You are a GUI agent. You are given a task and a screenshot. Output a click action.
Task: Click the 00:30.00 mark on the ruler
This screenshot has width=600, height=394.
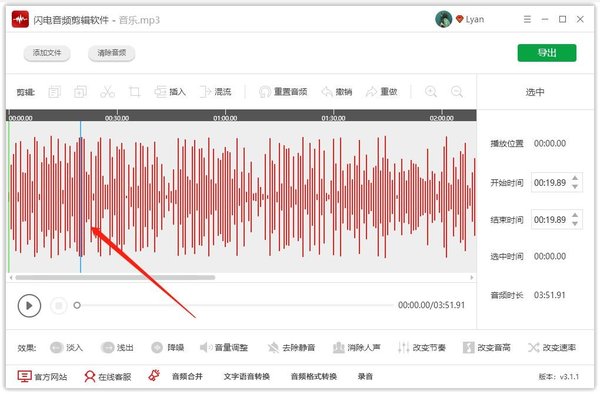click(x=117, y=118)
